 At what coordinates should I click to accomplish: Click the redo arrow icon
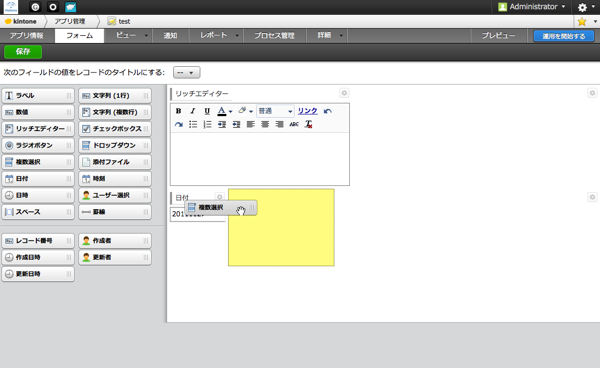(x=178, y=124)
